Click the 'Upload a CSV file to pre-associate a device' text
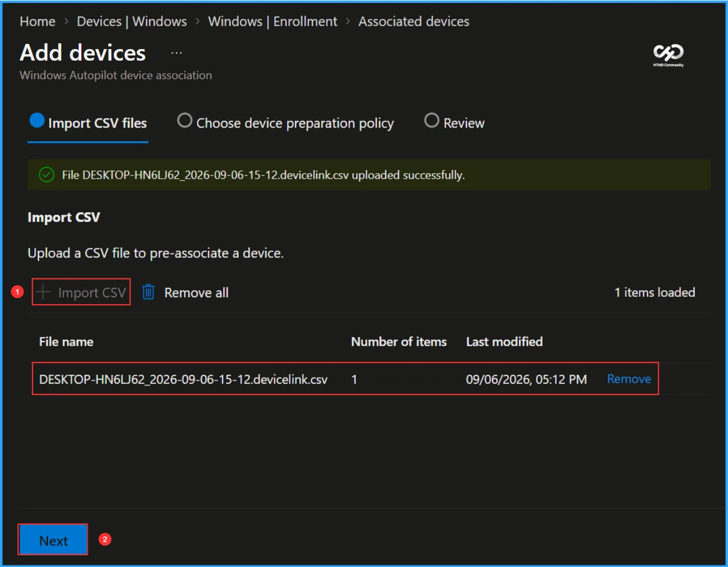The image size is (728, 567). pos(155,253)
